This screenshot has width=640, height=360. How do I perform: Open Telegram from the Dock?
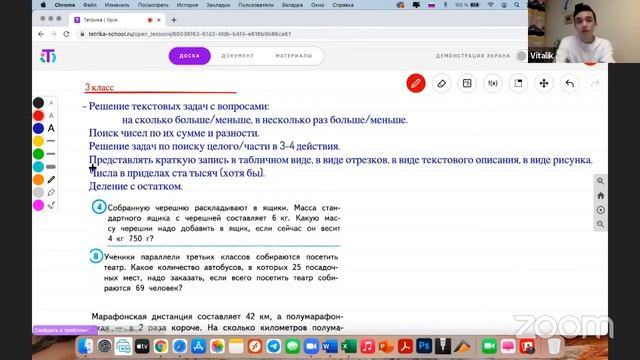coord(273,347)
